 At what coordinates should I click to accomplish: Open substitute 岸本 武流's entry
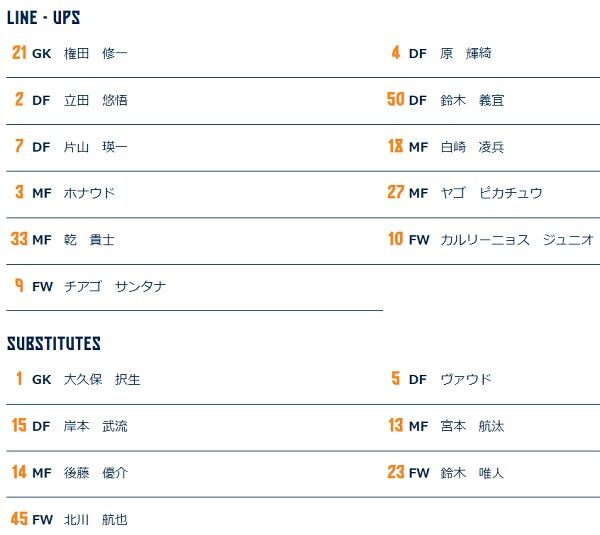pos(95,427)
